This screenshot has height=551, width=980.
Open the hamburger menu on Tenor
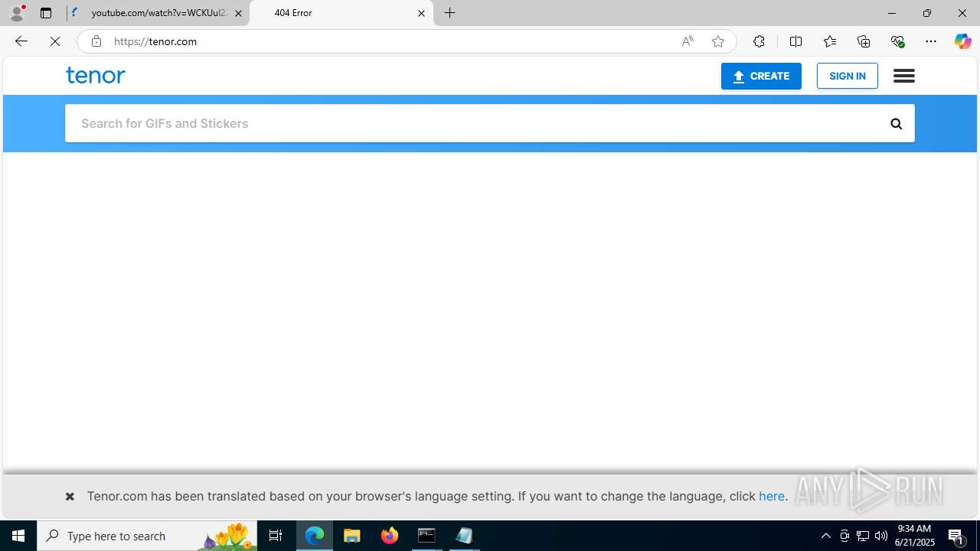903,75
